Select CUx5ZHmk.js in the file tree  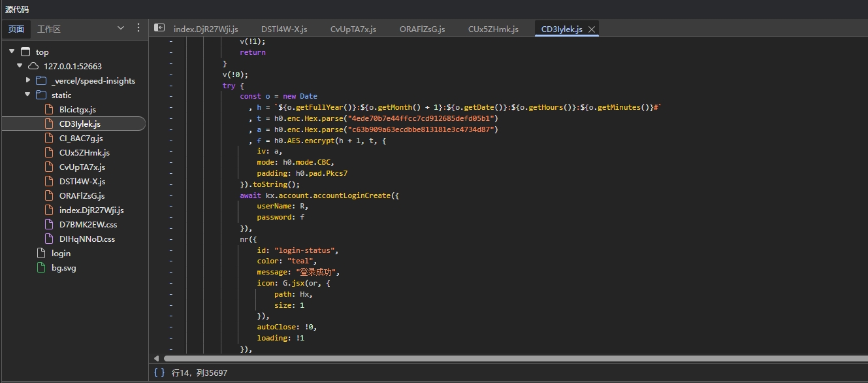click(84, 153)
